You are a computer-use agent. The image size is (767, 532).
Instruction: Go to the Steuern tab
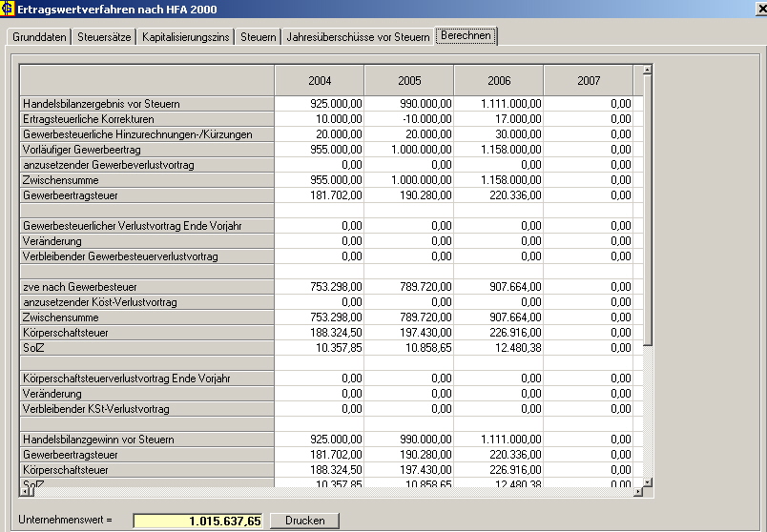pyautogui.click(x=258, y=37)
